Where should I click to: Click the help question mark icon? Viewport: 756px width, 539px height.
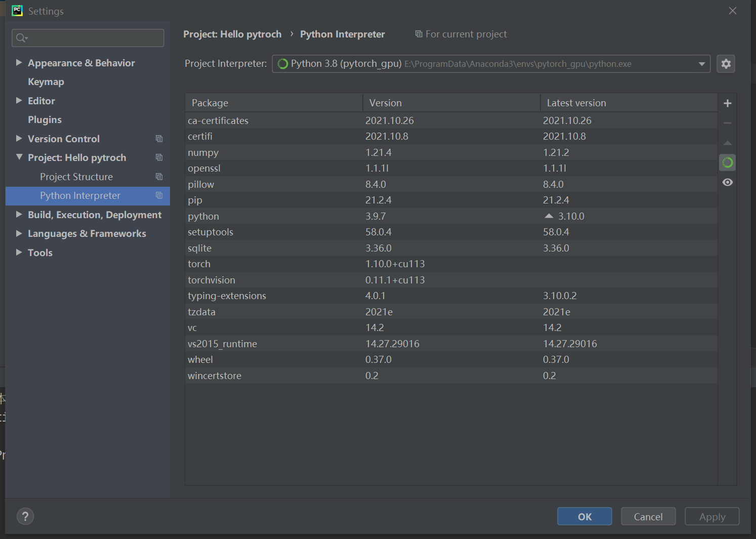[25, 516]
